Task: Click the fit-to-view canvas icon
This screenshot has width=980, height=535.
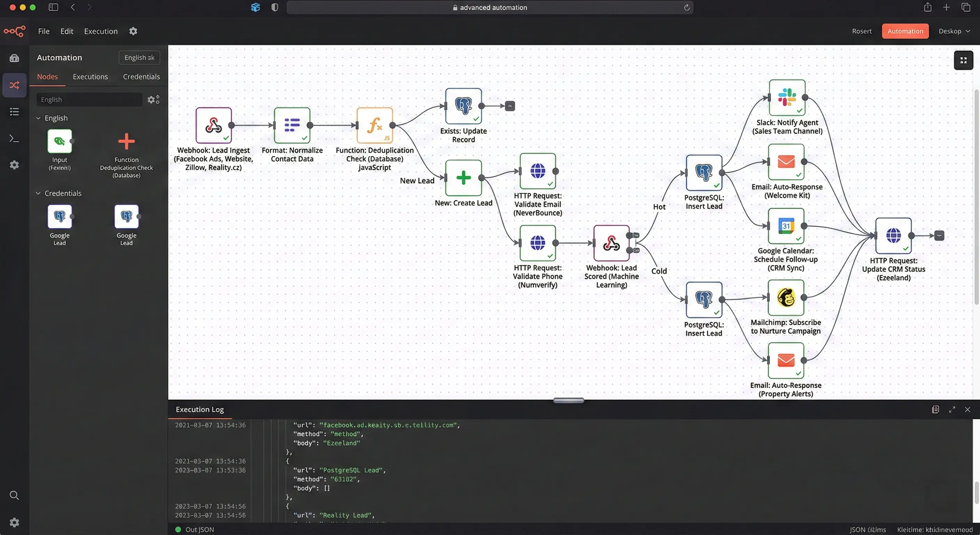Action: [963, 60]
